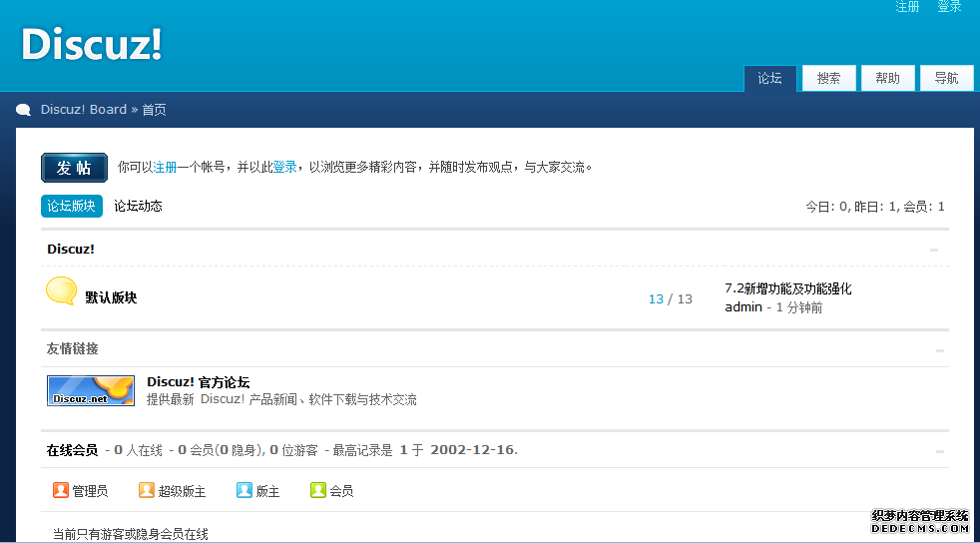This screenshot has width=980, height=543.
Task: Open the 默认版块 forum link
Action: 111,297
